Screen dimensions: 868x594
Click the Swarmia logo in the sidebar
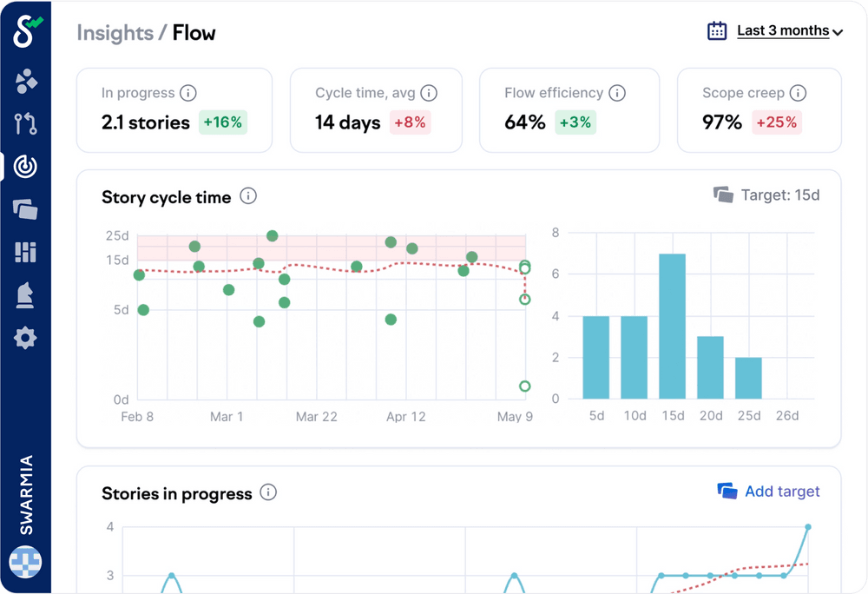point(26,31)
